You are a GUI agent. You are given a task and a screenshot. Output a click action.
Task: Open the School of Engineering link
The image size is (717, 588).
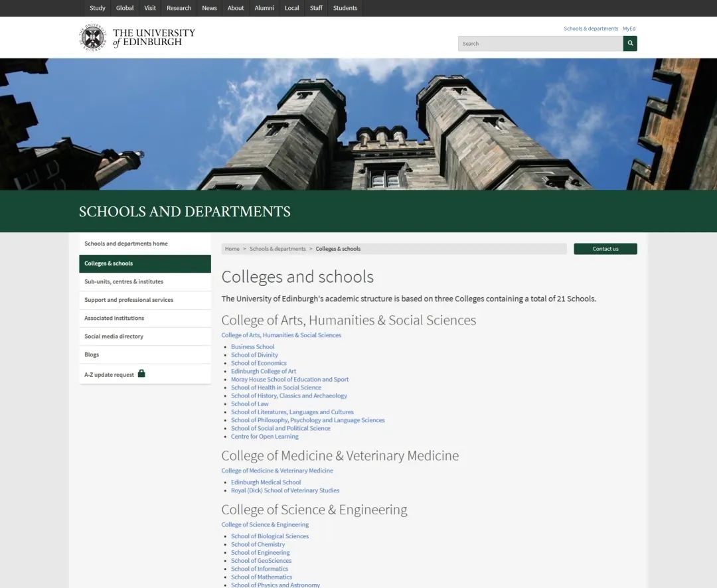point(260,553)
